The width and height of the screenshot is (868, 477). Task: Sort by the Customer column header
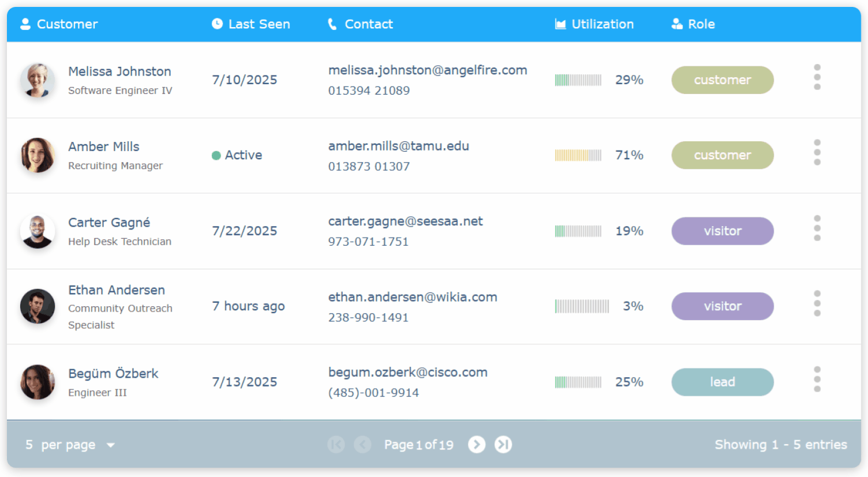click(x=67, y=24)
